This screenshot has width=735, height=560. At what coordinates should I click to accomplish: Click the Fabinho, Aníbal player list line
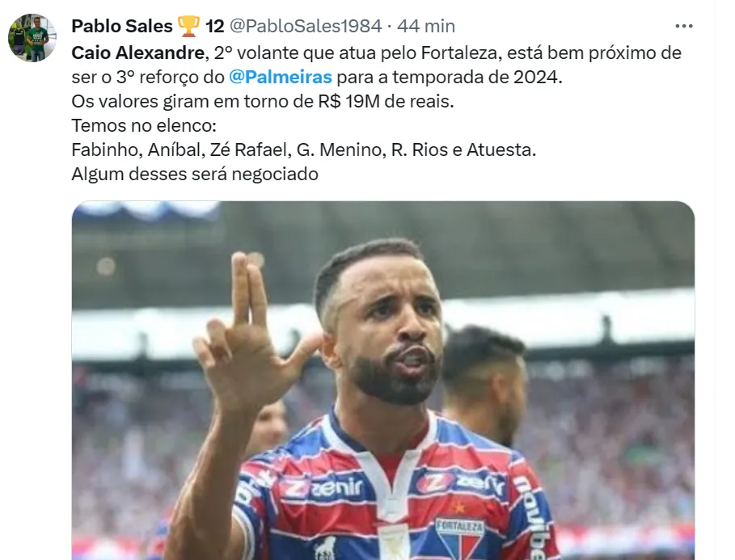303,151
